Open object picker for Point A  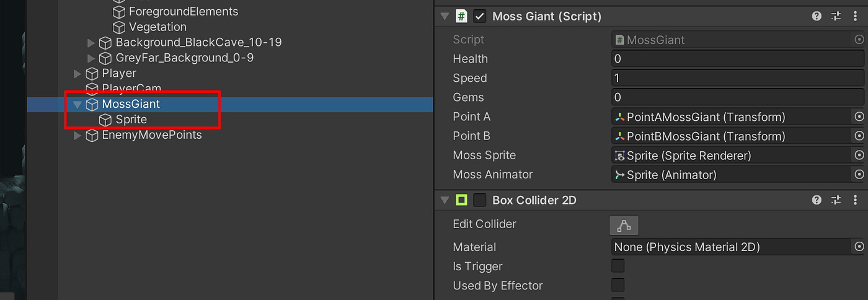pyautogui.click(x=859, y=117)
